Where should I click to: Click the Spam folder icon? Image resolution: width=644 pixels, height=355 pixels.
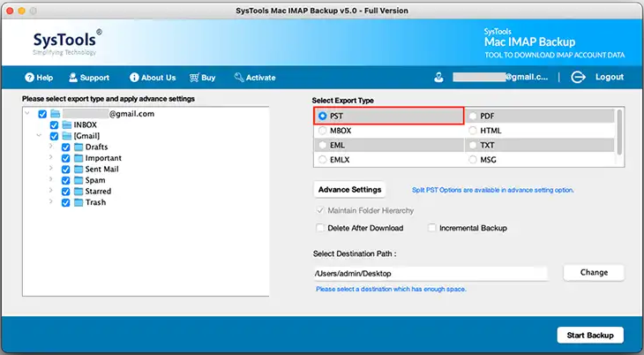pyautogui.click(x=79, y=180)
